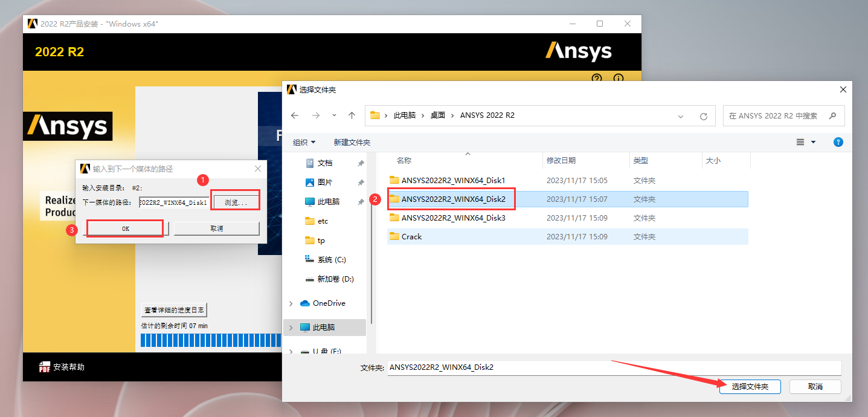868x417 pixels.
Task: Close the 选择文件夹 dialog
Action: click(843, 89)
